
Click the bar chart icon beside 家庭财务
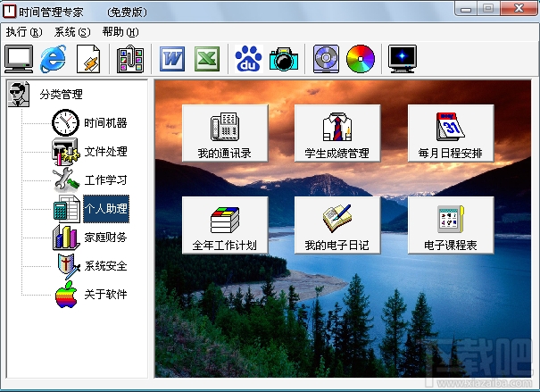click(65, 238)
